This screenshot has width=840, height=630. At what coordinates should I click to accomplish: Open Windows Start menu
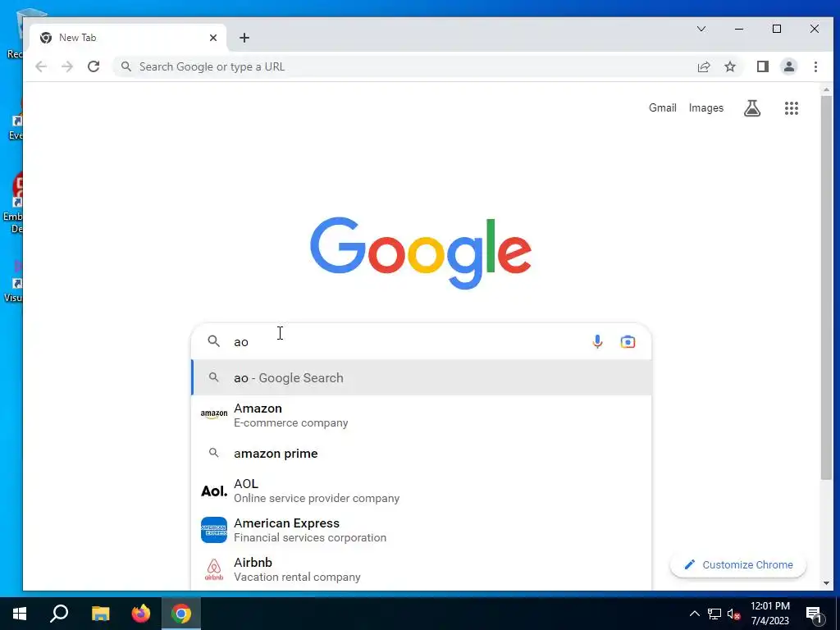tap(20, 614)
